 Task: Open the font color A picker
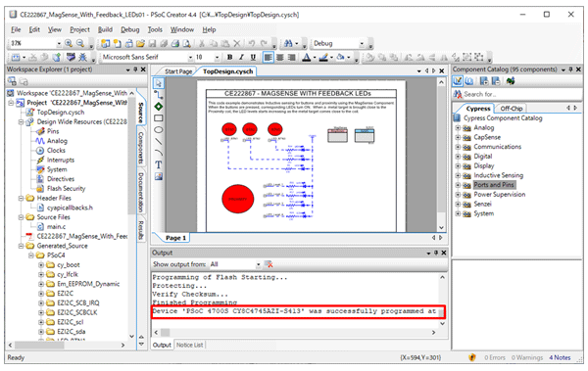(x=307, y=57)
